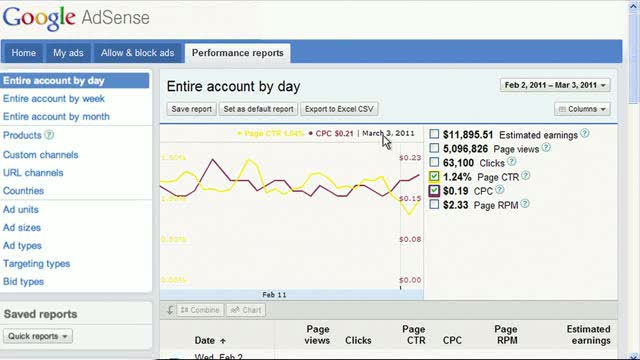This screenshot has height=360, width=640.
Task: Open help icon beside CPC metric
Action: pyautogui.click(x=500, y=190)
